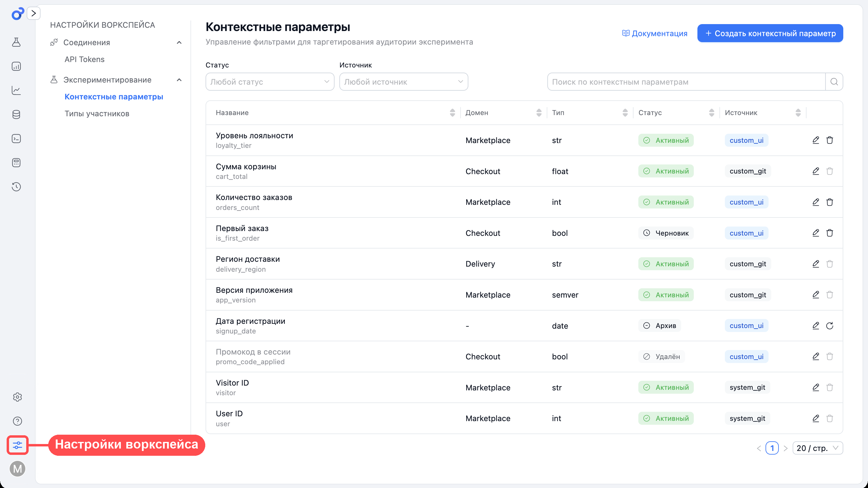The height and width of the screenshot is (488, 868).
Task: Open the bar chart dashboard sidebar icon
Action: click(17, 66)
